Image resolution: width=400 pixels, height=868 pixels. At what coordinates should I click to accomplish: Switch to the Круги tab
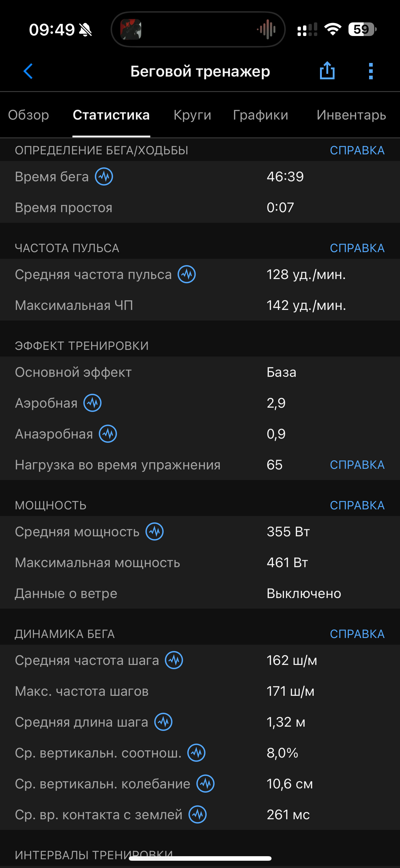192,115
